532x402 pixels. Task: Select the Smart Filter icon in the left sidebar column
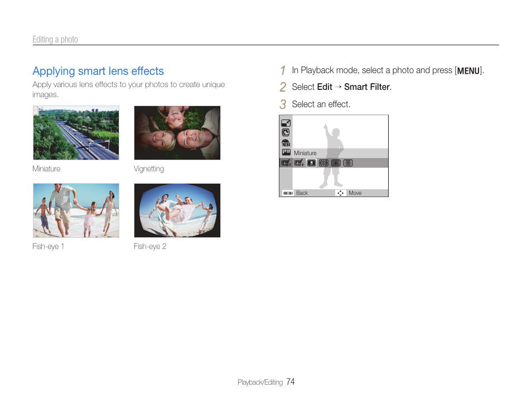286,163
